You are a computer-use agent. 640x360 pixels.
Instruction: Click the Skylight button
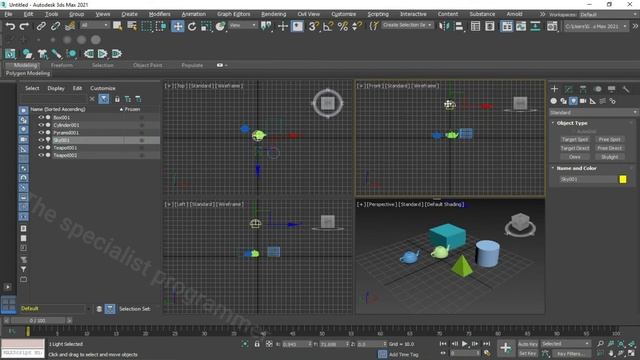(609, 157)
